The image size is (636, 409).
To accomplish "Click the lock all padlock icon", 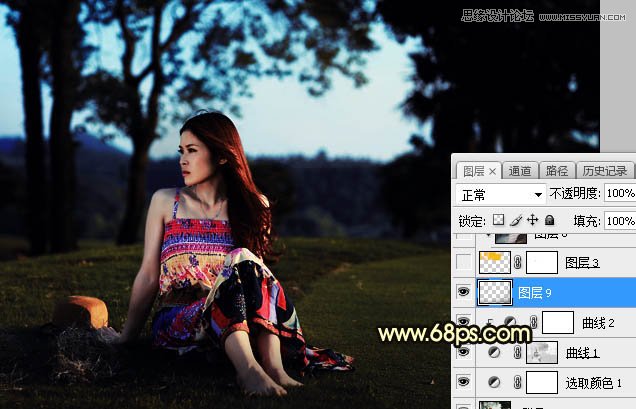I will tap(549, 220).
